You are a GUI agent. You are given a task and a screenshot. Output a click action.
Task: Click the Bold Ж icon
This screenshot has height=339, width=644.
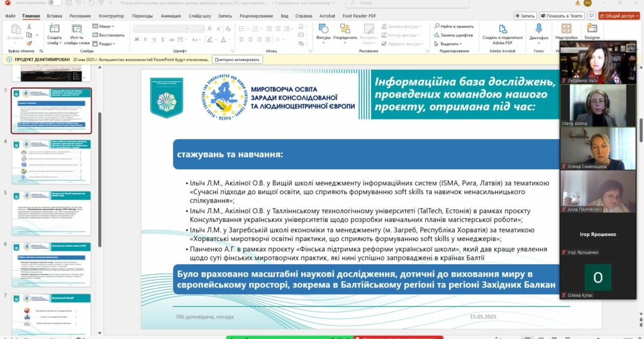(x=136, y=40)
